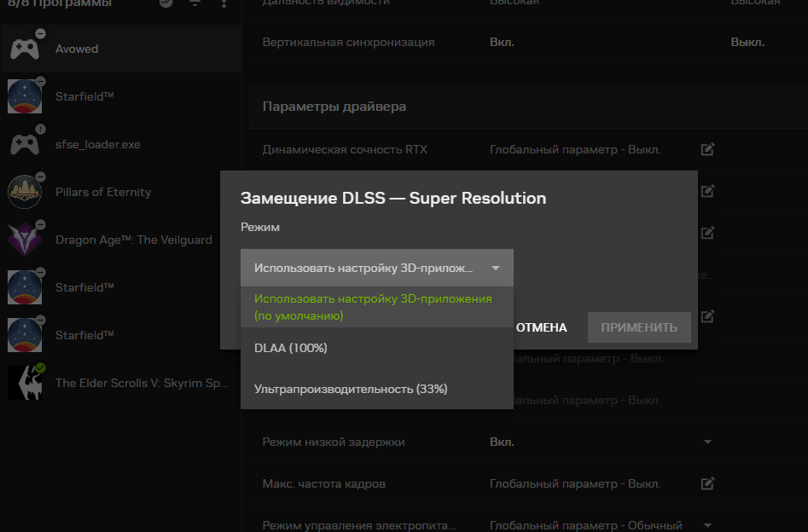This screenshot has height=532, width=808.
Task: Click the Макс. частота кадров label
Action: pos(323,483)
